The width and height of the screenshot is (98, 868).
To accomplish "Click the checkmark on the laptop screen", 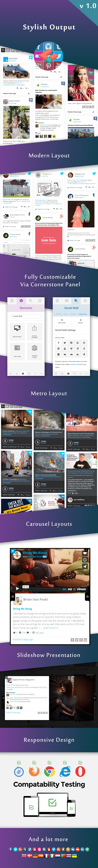I will point(52,802).
